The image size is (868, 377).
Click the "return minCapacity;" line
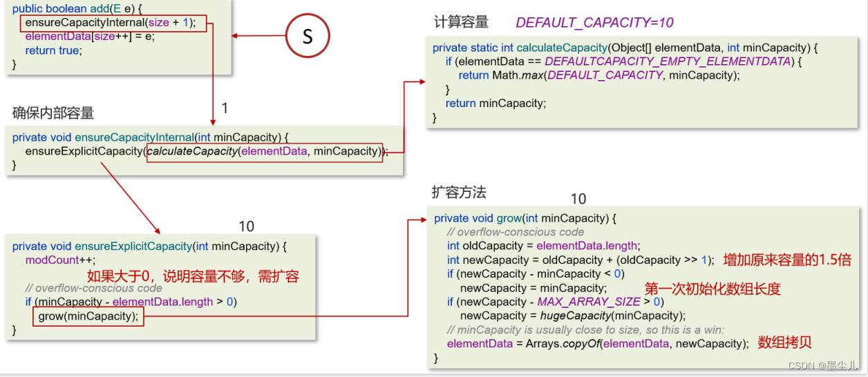pyautogui.click(x=496, y=103)
